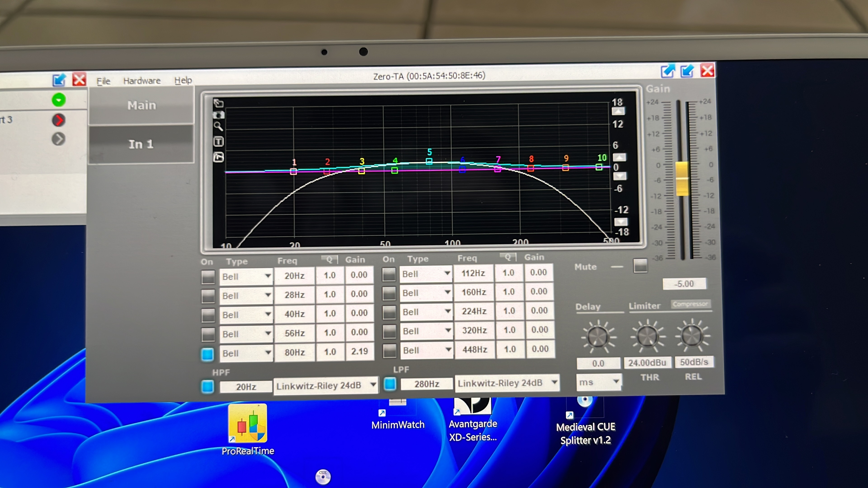Click the up arrow below 18 dB label
The width and height of the screenshot is (868, 488).
pos(618,111)
